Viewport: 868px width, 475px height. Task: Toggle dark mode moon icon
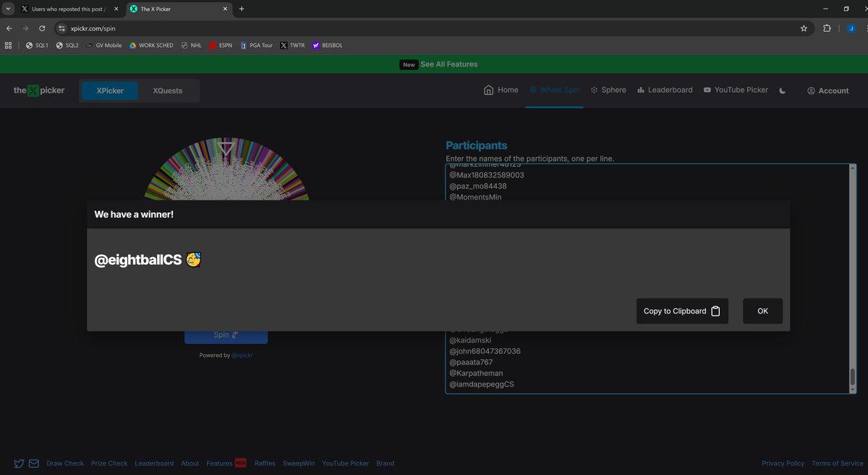[783, 91]
